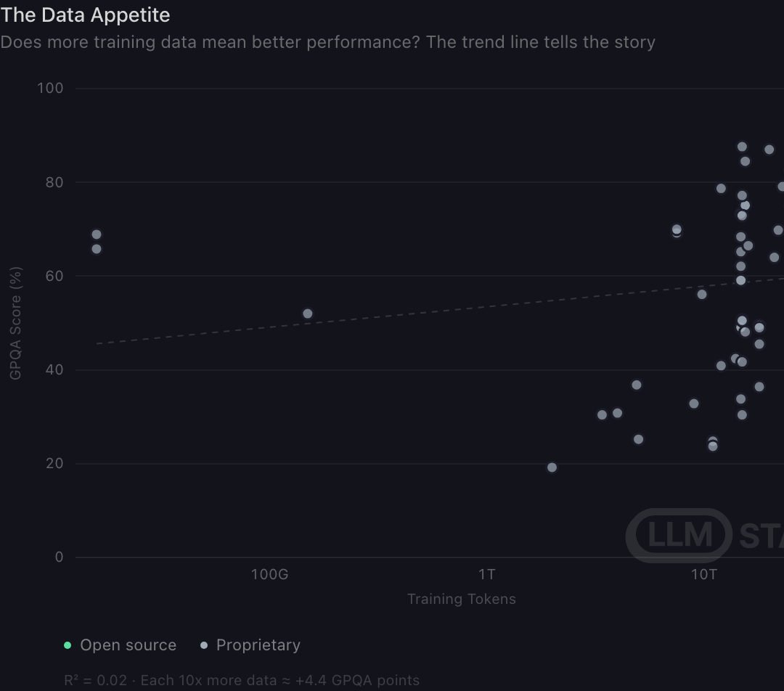The image size is (784, 691).
Task: Select the lone data point near 52% GPQA
Action: [308, 314]
